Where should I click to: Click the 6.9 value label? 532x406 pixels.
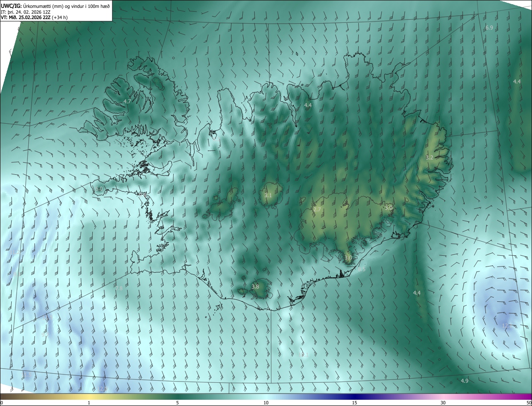point(489,27)
